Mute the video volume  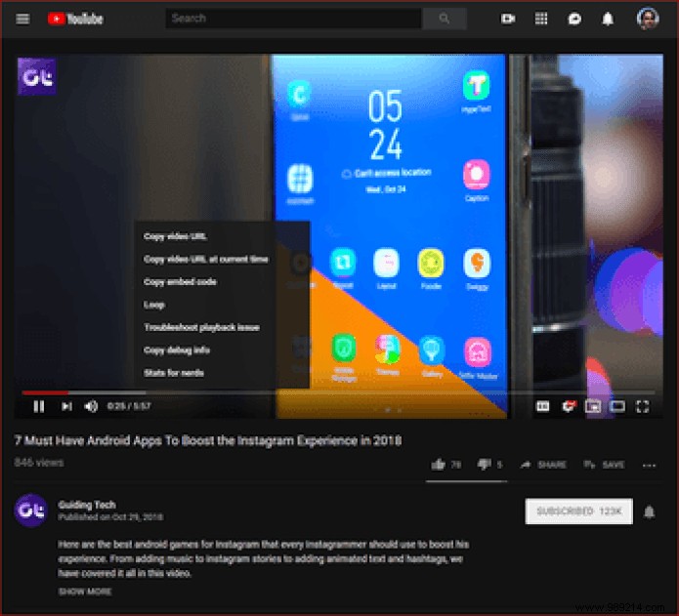91,407
